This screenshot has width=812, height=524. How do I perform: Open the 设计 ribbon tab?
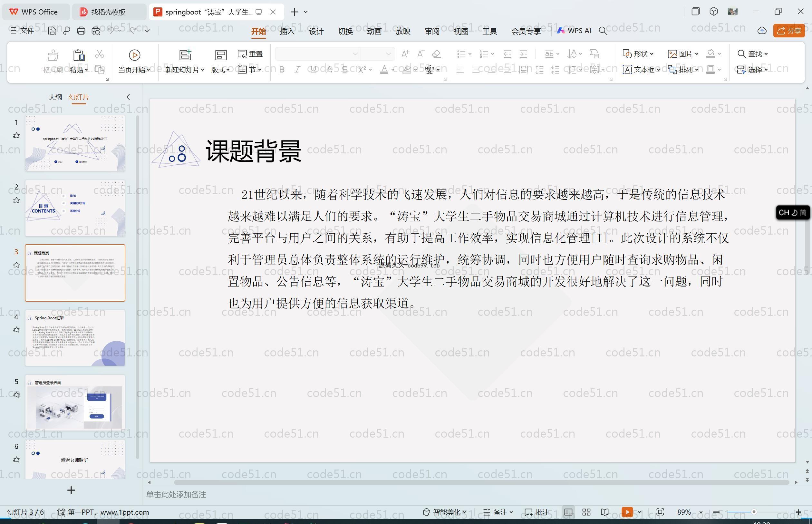click(x=316, y=31)
